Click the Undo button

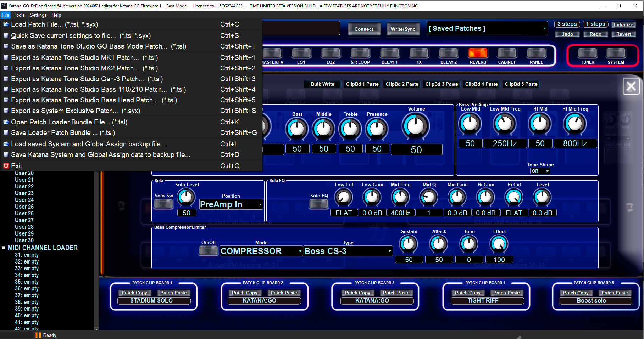[567, 34]
